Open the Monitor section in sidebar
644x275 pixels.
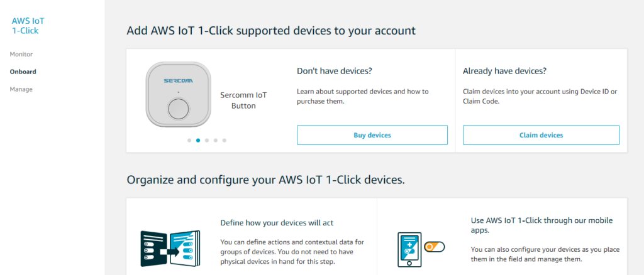click(21, 54)
